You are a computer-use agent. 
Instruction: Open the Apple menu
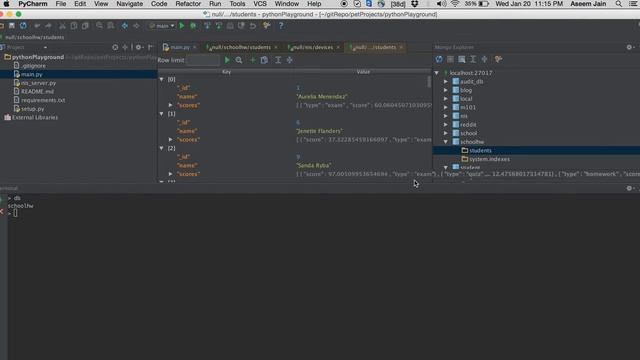(x=6, y=4)
